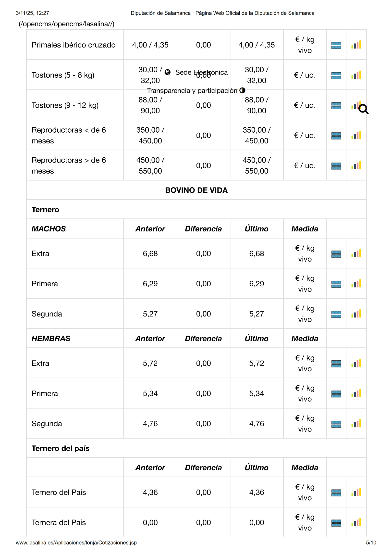Click the globe icon beside Sede Electrónica
Image resolution: width=392 pixels, height=555 pixels.
168,72
